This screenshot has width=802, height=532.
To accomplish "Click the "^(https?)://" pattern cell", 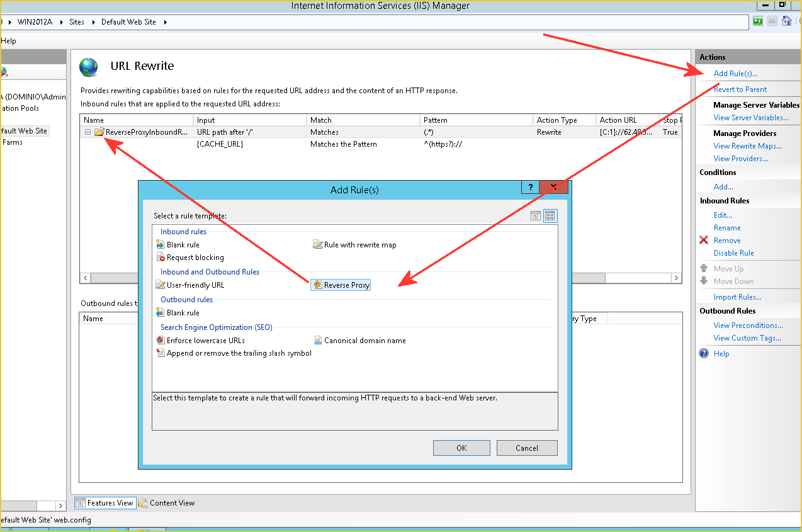I will (x=444, y=144).
